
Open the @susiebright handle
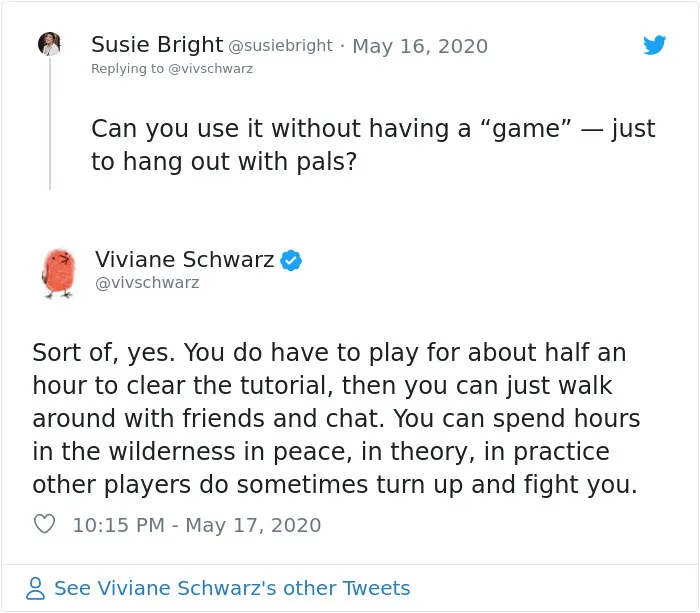[x=280, y=46]
